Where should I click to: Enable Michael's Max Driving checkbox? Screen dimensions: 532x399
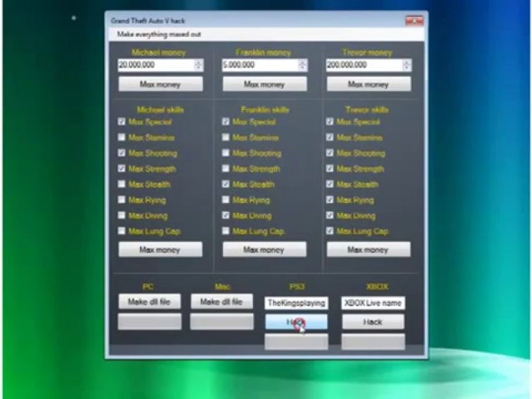pos(121,215)
